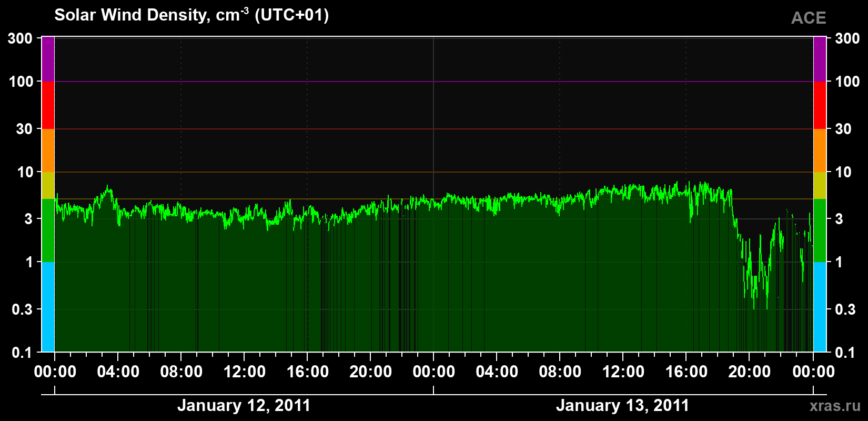Click the '10' label on right axis
The image size is (868, 421).
tap(843, 172)
